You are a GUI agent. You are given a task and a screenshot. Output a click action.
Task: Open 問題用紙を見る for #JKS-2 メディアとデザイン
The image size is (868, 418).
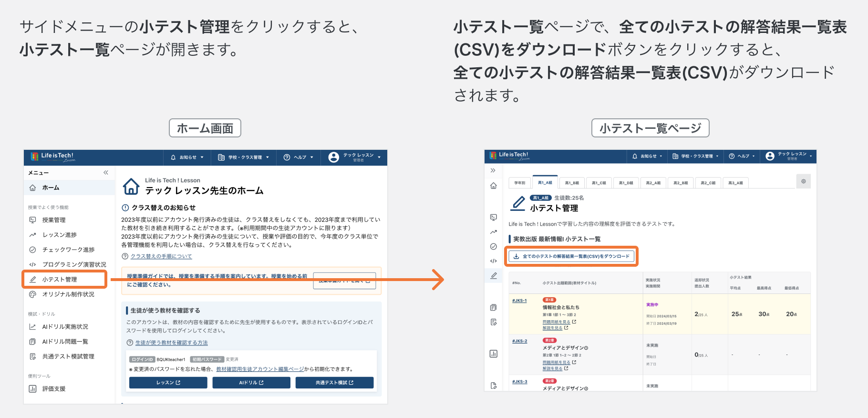(x=559, y=363)
